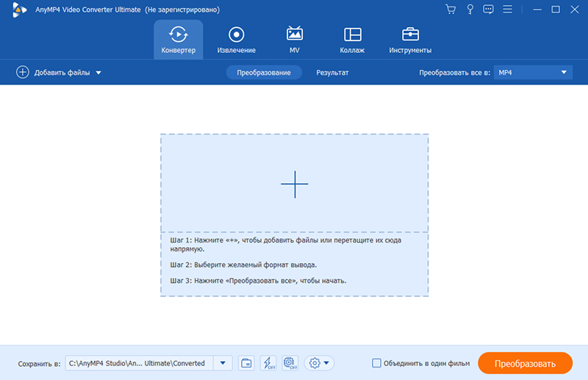Click the "Шаг 2: Выберите желаемый формат вывода" text
Image resolution: width=588 pixels, height=380 pixels.
(243, 265)
